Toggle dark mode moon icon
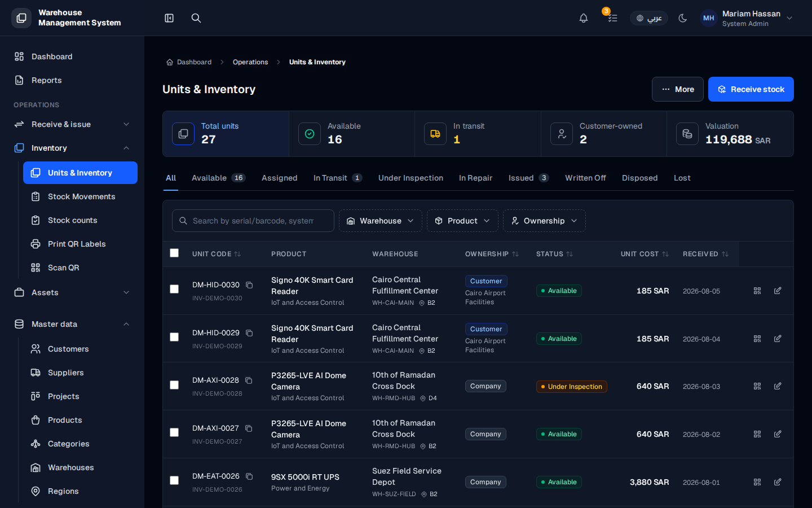 point(683,18)
